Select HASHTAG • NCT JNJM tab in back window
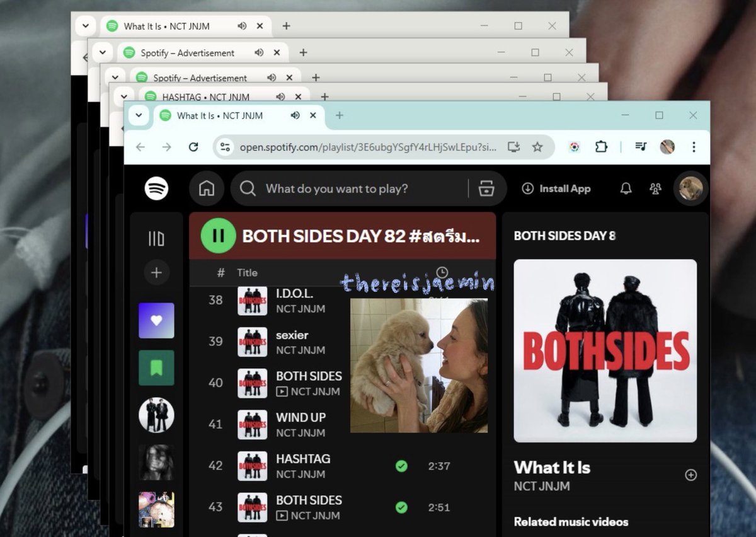The image size is (756, 537). coord(206,97)
